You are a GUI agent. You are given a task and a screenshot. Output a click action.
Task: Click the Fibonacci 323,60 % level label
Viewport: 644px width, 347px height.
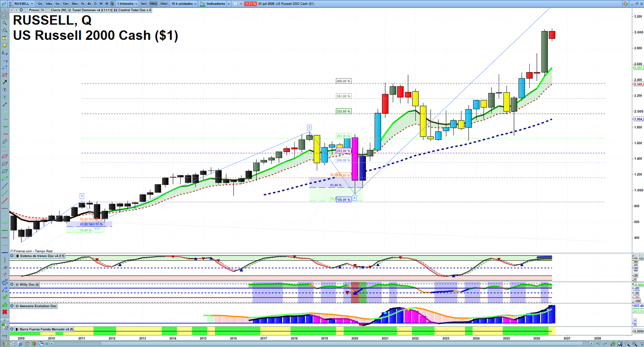tap(343, 111)
